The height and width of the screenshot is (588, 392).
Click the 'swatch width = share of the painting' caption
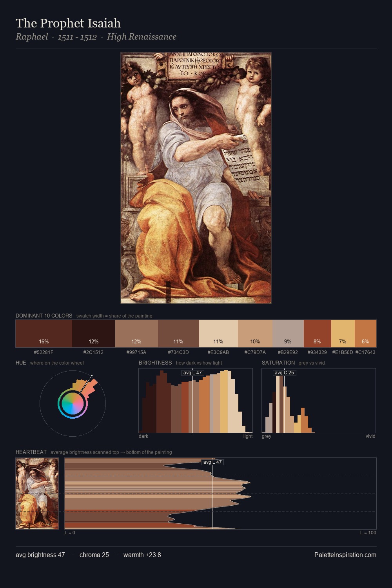click(x=114, y=316)
